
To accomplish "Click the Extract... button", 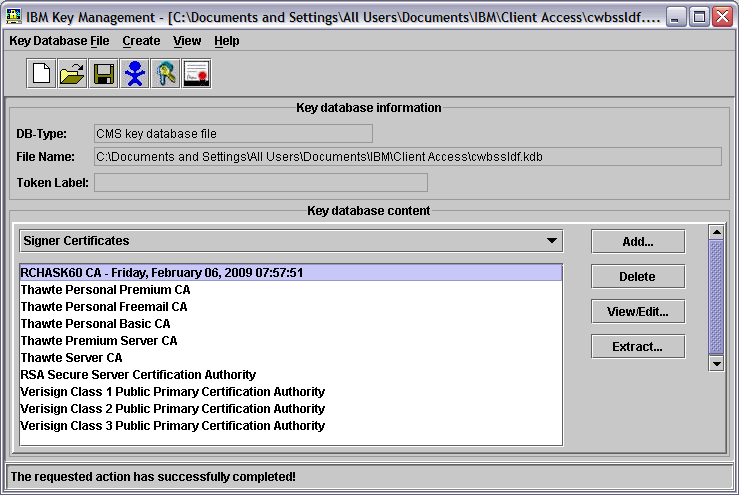I will click(638, 346).
